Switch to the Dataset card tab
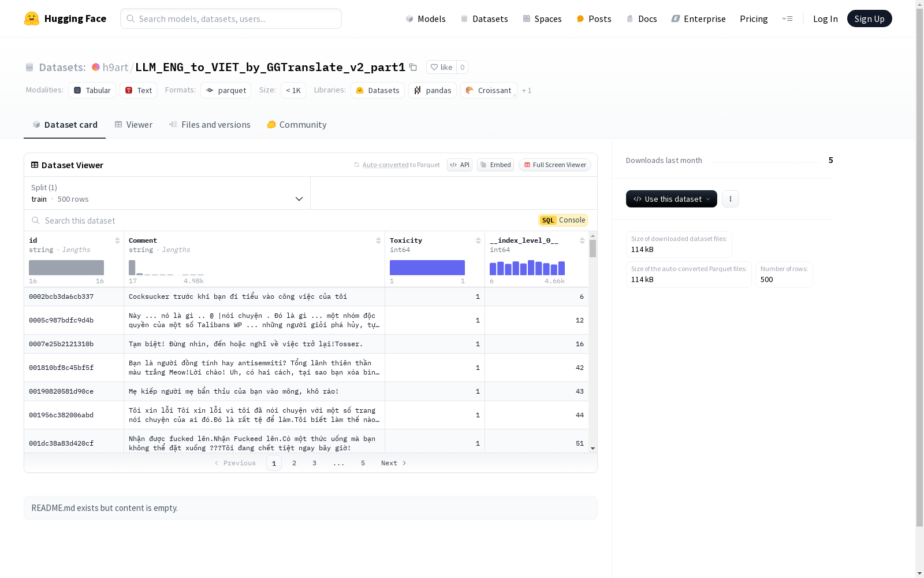This screenshot has height=578, width=924. coord(65,125)
